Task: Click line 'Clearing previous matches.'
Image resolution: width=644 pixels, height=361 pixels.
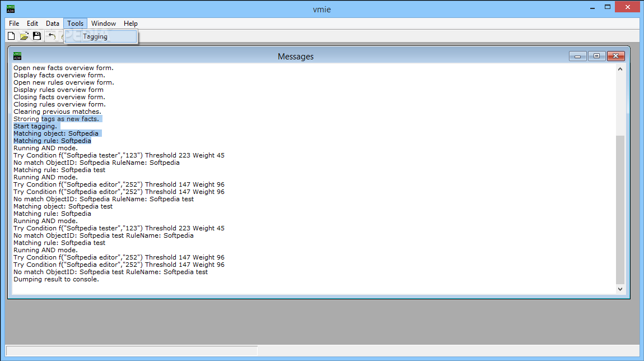Action: tap(57, 112)
